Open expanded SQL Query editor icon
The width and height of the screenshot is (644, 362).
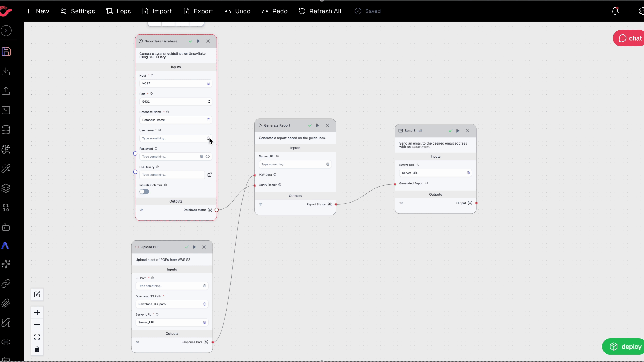(x=210, y=175)
